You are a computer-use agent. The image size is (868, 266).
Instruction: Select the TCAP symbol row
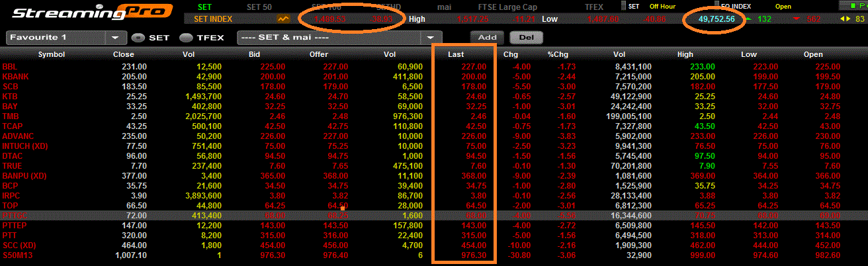434,126
